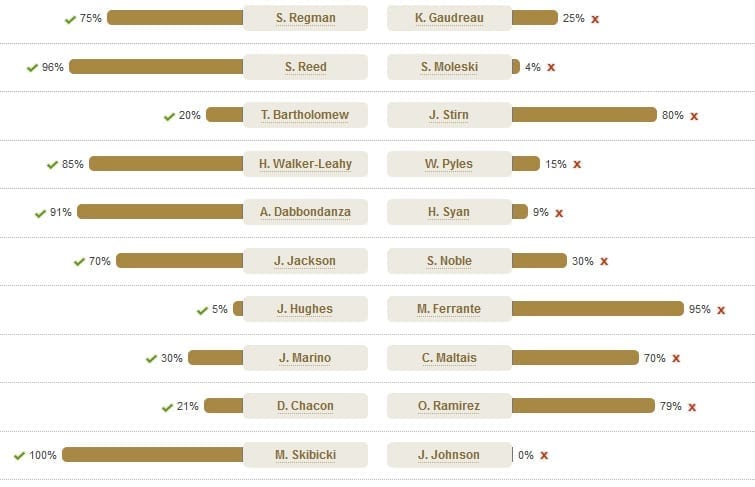Open the C. Maltais player link
755x487 pixels.
coord(449,358)
